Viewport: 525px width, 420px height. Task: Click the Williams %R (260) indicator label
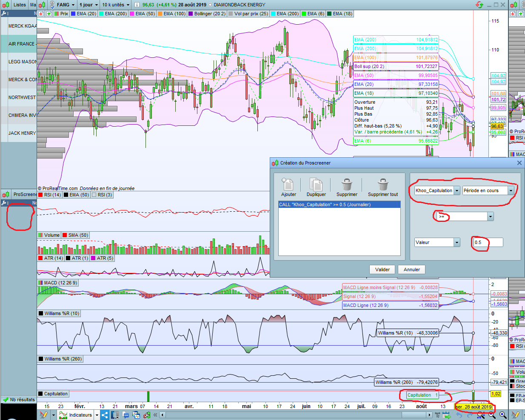coord(60,359)
